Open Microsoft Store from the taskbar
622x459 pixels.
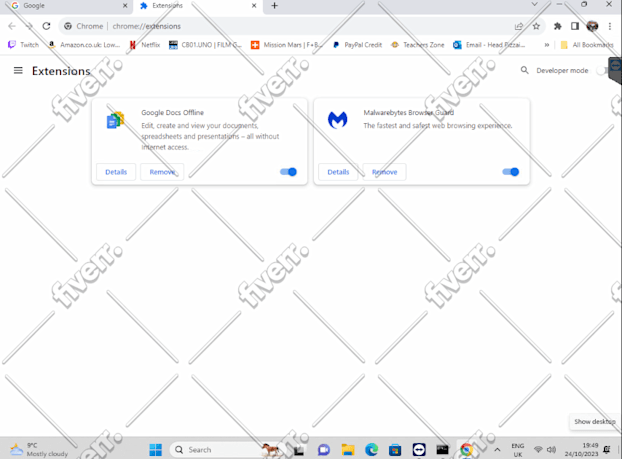point(395,449)
